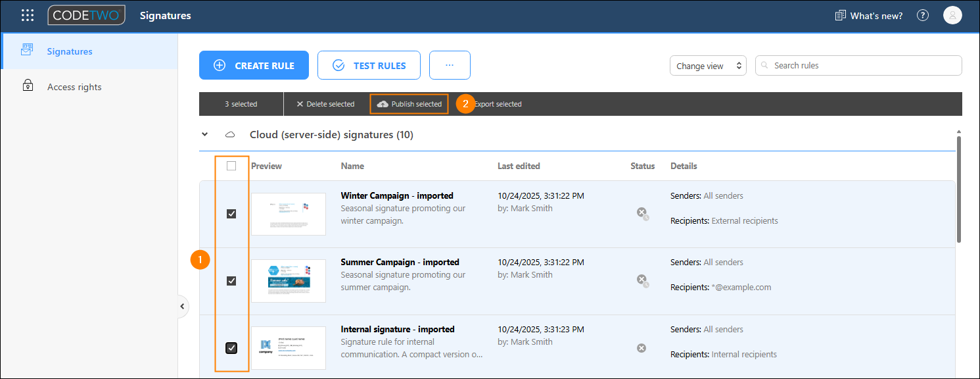The image size is (980, 379).
Task: Click the CREATE RULE button
Action: pyautogui.click(x=254, y=65)
